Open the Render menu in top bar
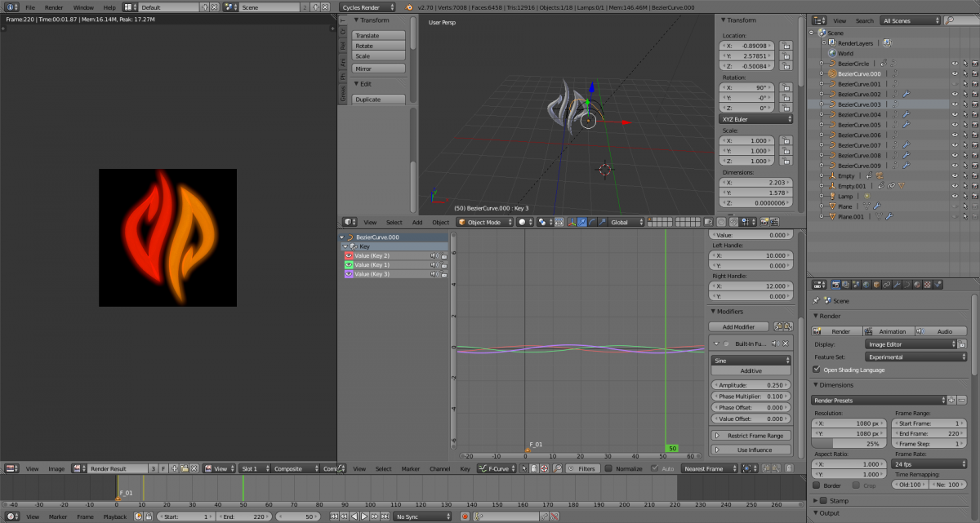Screen dimensions: 980x523 (54, 7)
